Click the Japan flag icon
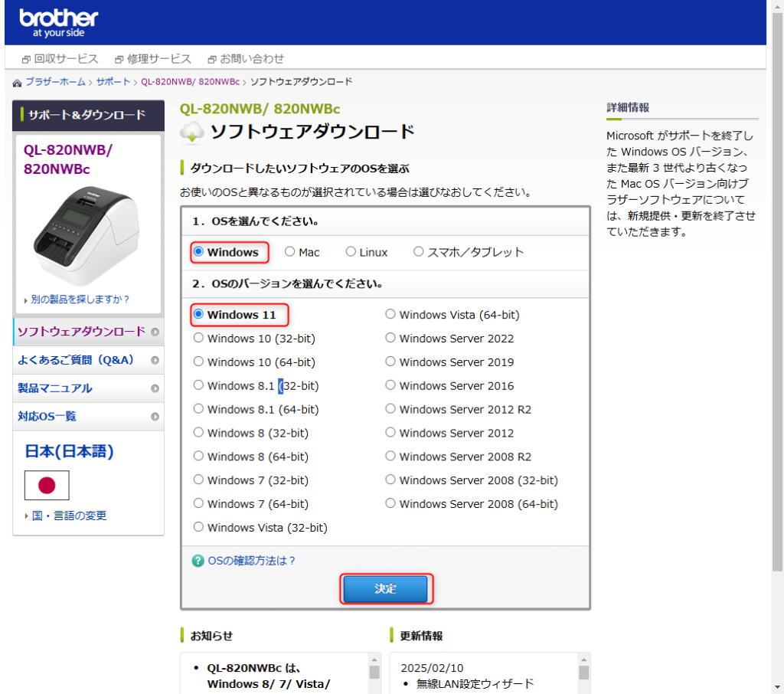Screen dimensions: 784x694 click(47, 486)
